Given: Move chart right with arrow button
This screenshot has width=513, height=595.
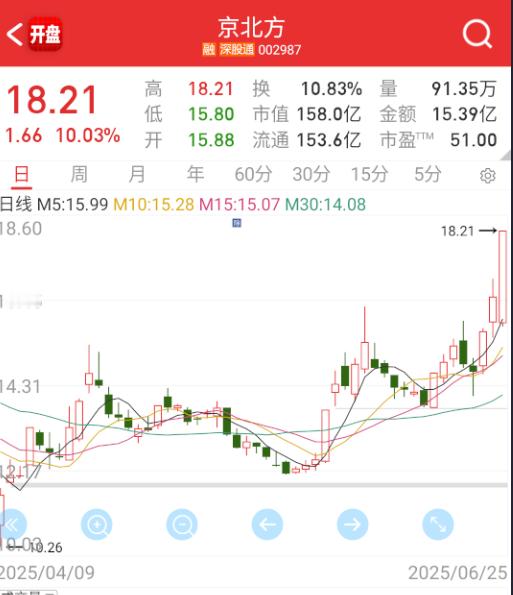Looking at the screenshot, I should [353, 525].
